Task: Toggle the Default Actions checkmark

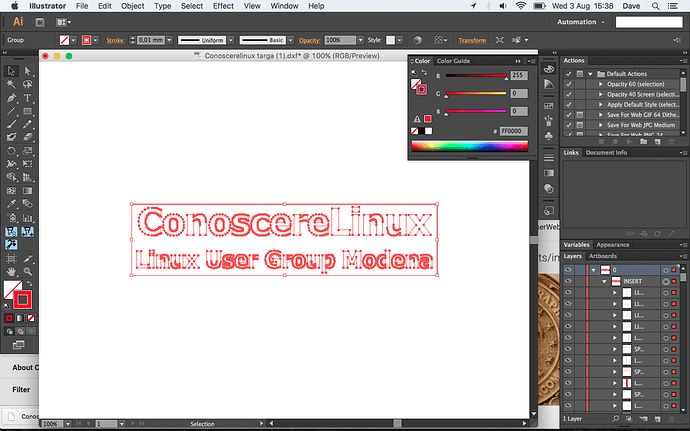Action: pos(569,74)
